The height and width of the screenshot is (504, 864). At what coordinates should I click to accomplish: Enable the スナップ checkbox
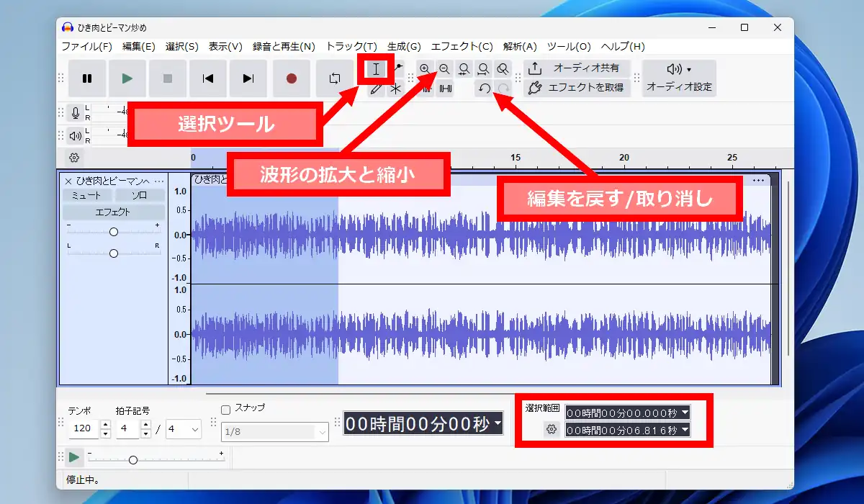(x=225, y=410)
